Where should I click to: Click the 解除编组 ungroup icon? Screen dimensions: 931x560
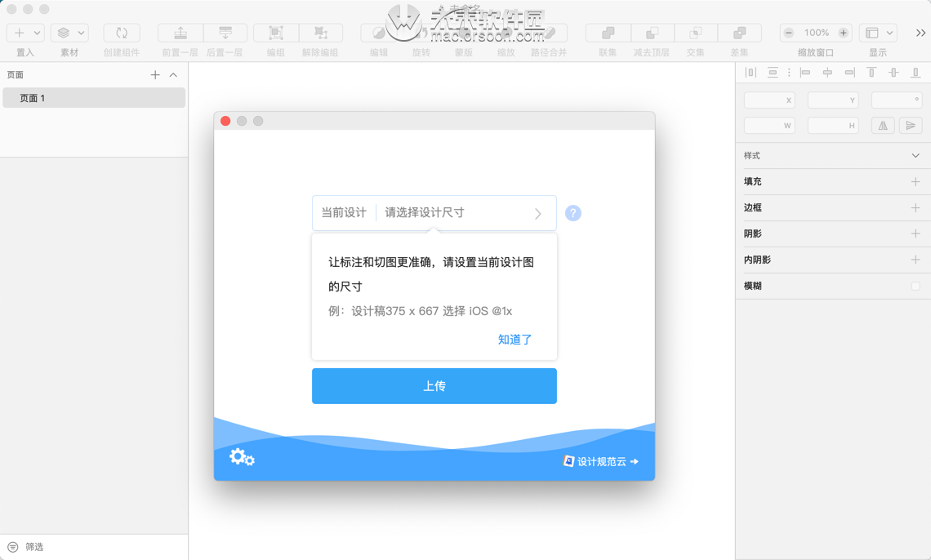click(321, 33)
